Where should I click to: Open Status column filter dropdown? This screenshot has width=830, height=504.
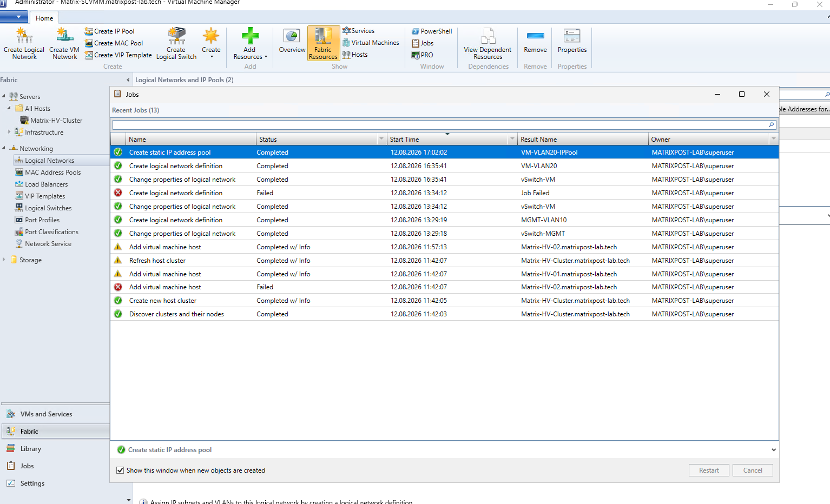pyautogui.click(x=381, y=139)
